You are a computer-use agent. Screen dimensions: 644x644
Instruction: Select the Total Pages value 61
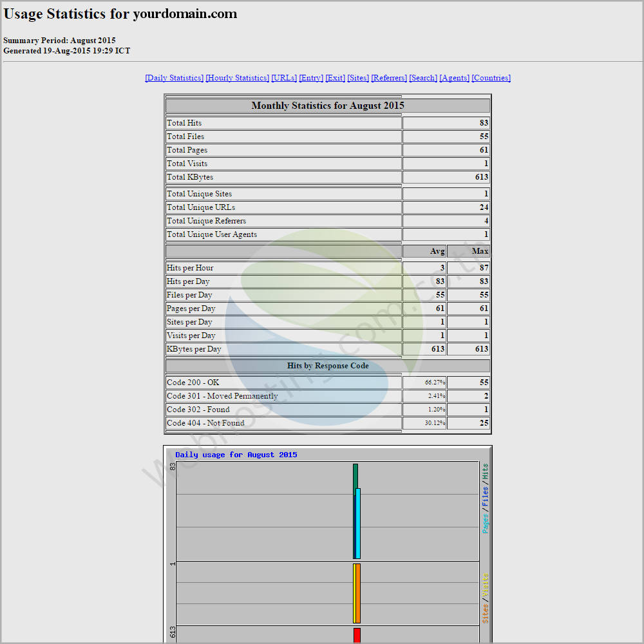(x=484, y=150)
